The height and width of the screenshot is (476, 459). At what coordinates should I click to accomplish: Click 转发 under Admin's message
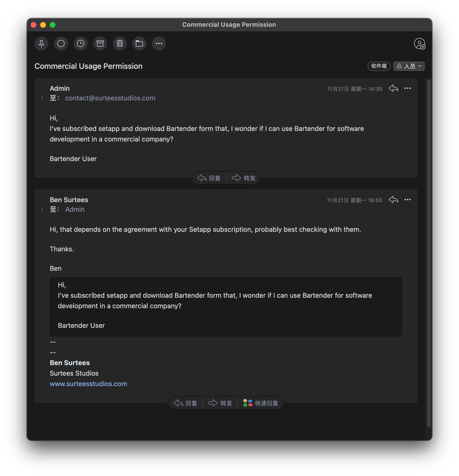pos(243,178)
